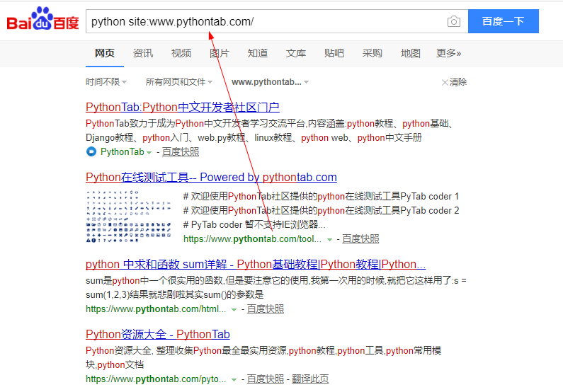The height and width of the screenshot is (392, 563).
Task: Click the 百度一下 search button
Action: pyautogui.click(x=504, y=21)
